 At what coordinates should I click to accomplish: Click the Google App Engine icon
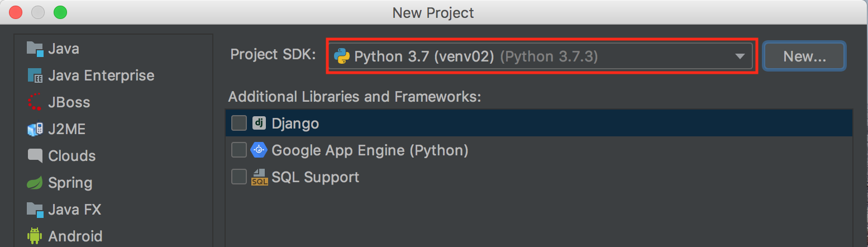click(x=259, y=150)
